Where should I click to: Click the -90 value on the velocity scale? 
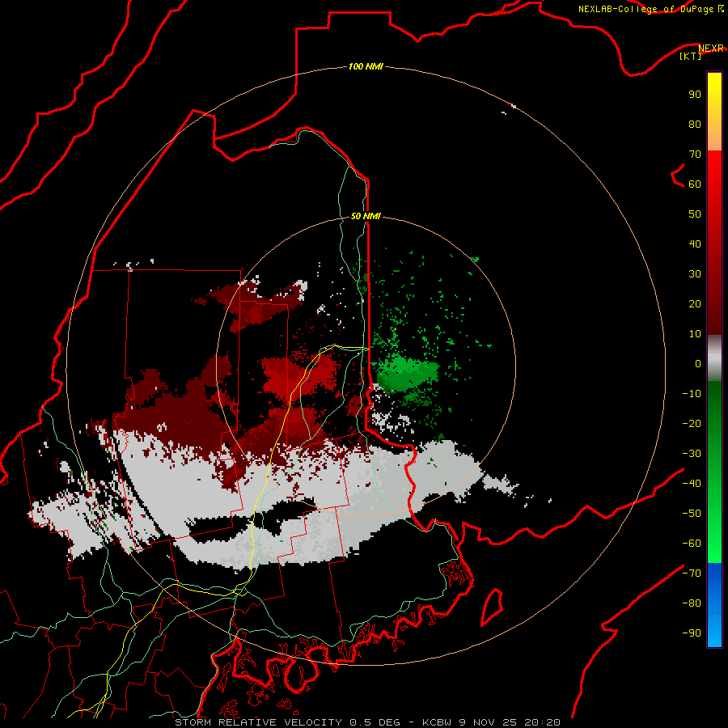click(692, 633)
